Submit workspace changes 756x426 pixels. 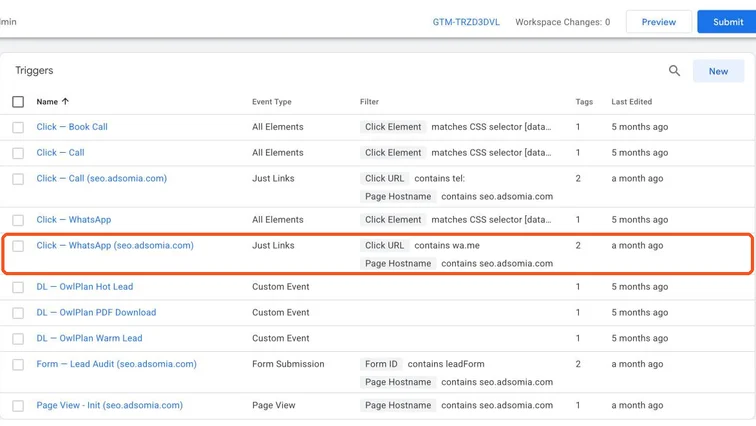(x=728, y=22)
